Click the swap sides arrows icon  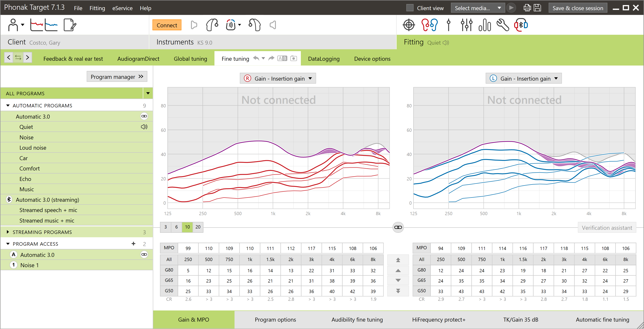coord(18,57)
